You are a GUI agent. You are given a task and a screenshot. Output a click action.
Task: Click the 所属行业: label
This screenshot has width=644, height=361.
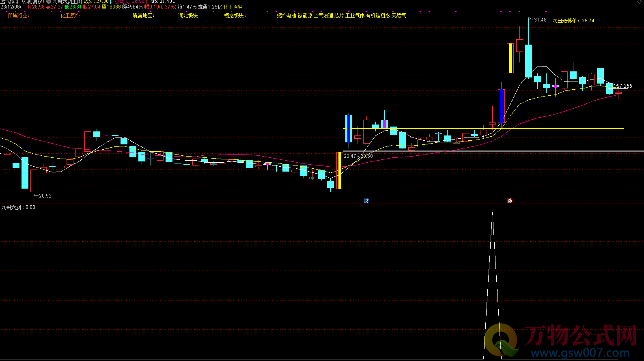coord(19,15)
